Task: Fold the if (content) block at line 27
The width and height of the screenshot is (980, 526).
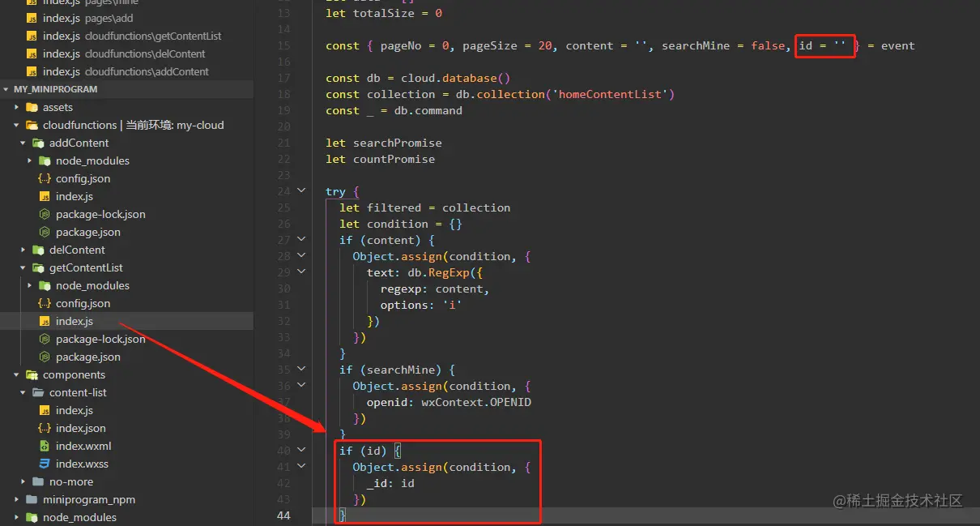Action: tap(301, 240)
